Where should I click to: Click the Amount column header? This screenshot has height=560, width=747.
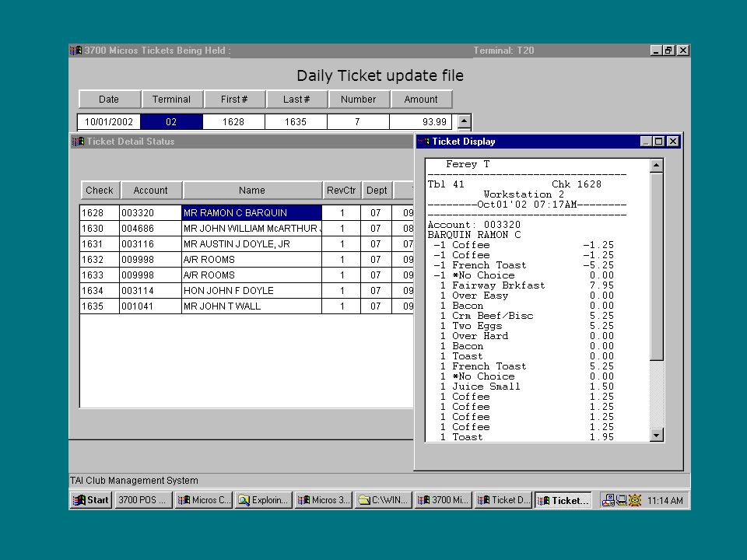tap(421, 99)
